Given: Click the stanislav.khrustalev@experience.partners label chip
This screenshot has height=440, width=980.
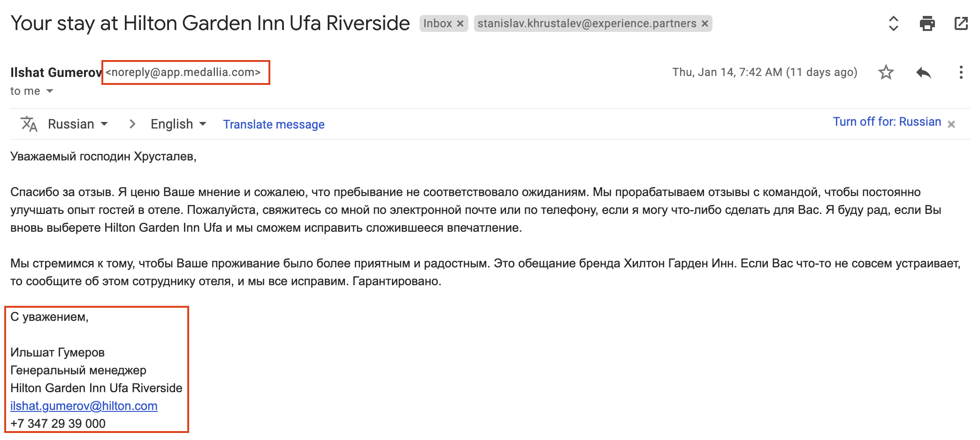Looking at the screenshot, I should click(x=587, y=23).
